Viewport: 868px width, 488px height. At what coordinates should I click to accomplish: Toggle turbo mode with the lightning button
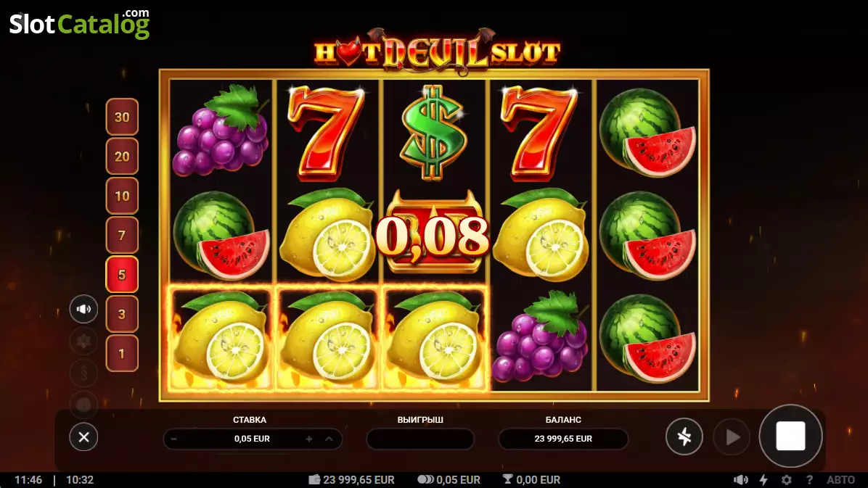684,437
